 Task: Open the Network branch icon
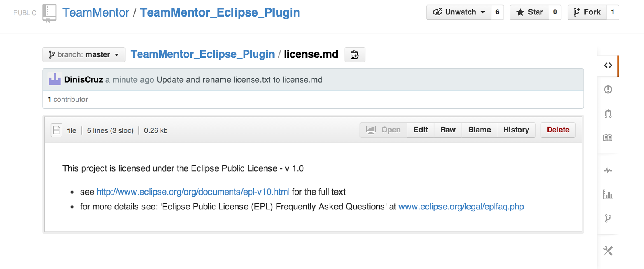[608, 218]
